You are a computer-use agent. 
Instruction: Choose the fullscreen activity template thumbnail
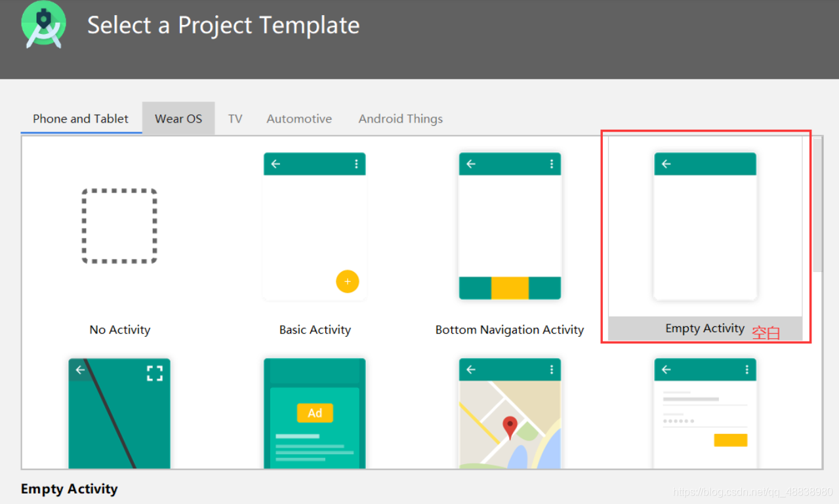click(119, 413)
